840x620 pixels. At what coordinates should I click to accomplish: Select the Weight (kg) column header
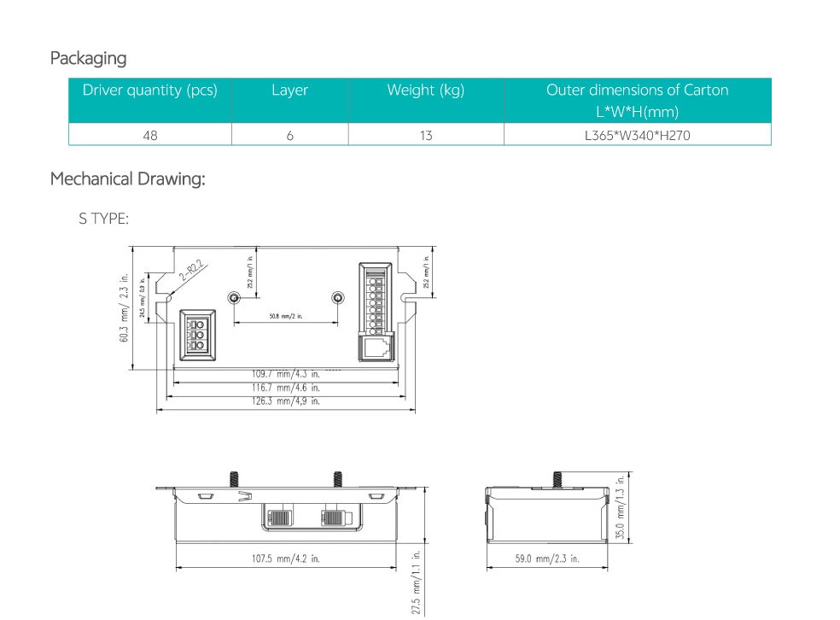pyautogui.click(x=425, y=91)
